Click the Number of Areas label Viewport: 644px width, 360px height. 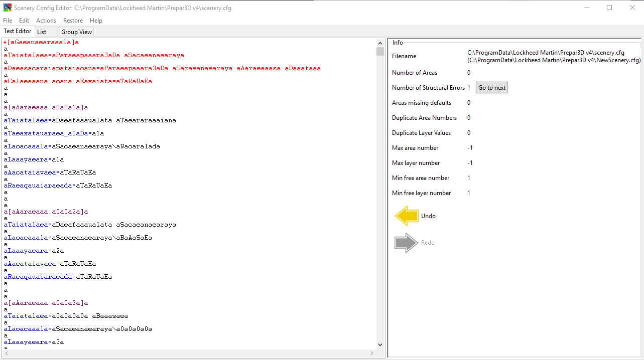tap(415, 73)
